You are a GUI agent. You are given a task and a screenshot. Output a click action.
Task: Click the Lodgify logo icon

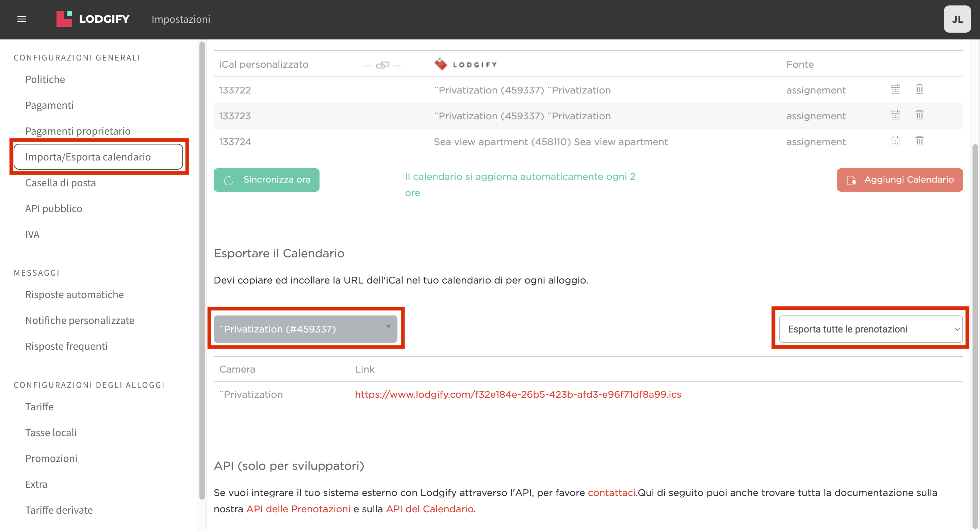[x=64, y=19]
